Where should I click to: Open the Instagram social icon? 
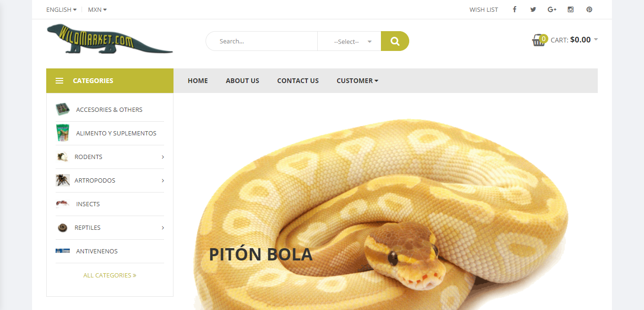tap(570, 9)
